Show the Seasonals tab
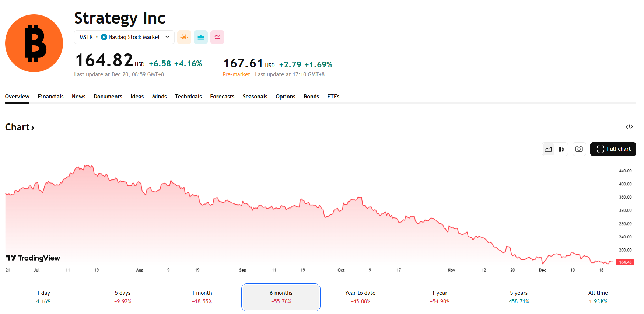Image resolution: width=644 pixels, height=314 pixels. click(x=255, y=97)
